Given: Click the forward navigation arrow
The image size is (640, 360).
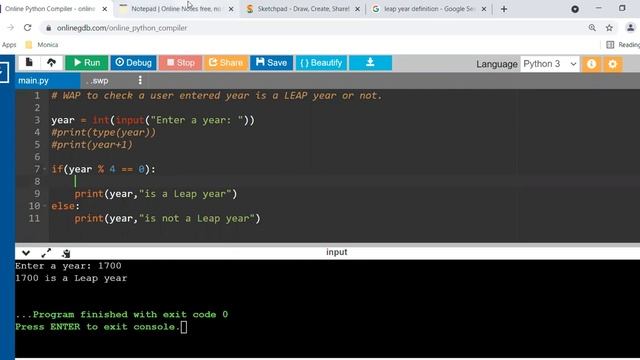Looking at the screenshot, I should coord(10,28).
